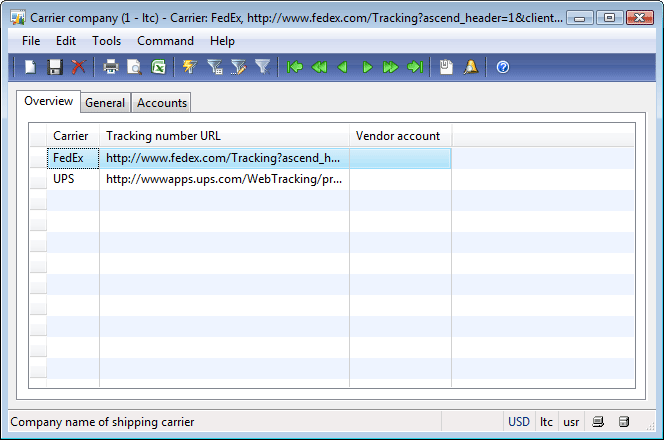Click the UPS Vendor account cell
This screenshot has height=440, width=664.
[400, 179]
